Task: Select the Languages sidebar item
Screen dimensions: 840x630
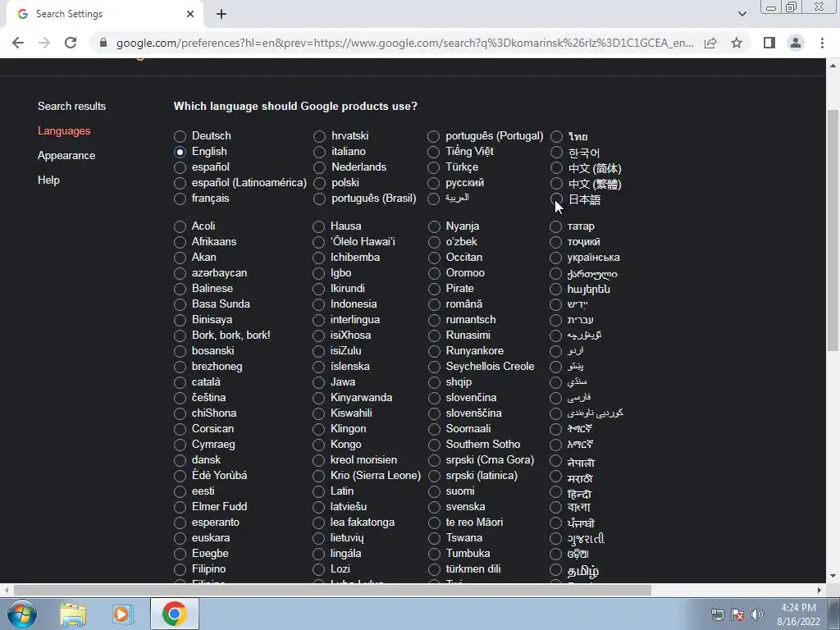Action: (x=64, y=130)
